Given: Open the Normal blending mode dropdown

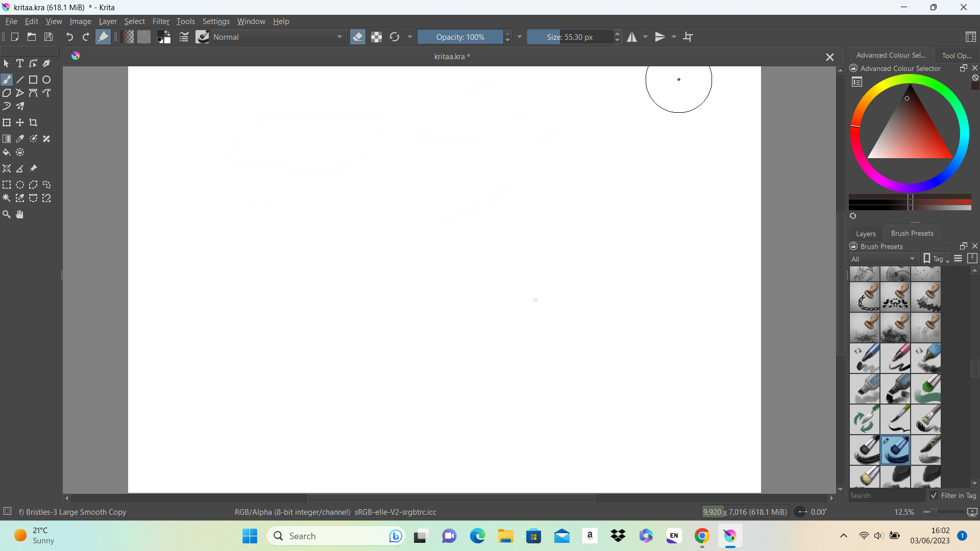Looking at the screenshot, I should pyautogui.click(x=278, y=37).
